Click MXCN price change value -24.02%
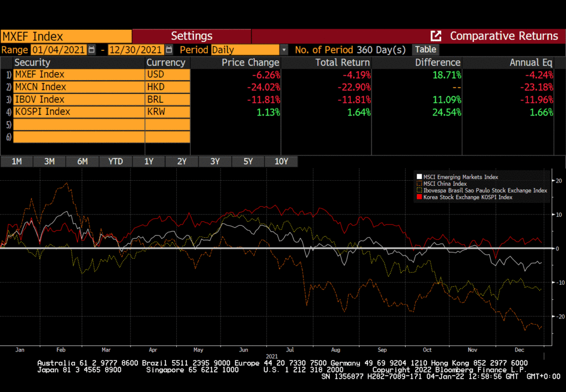The height and width of the screenshot is (392, 566). click(264, 87)
